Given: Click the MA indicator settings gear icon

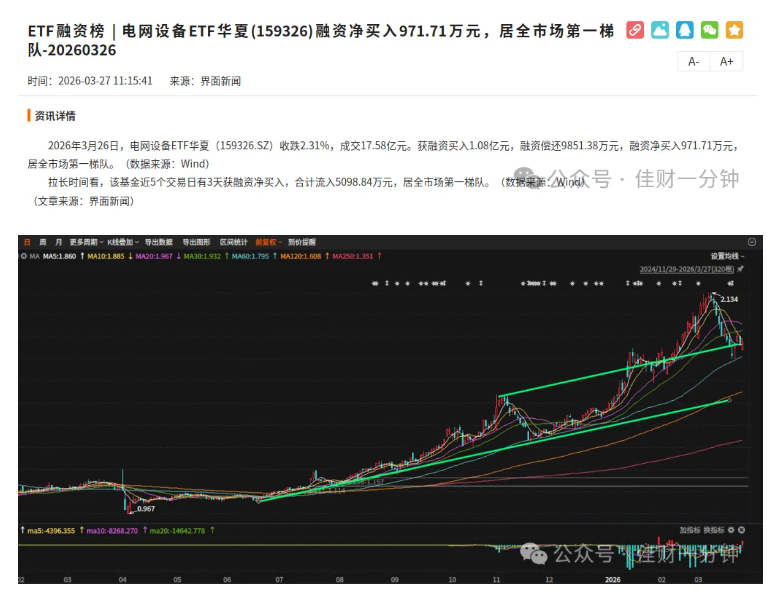Looking at the screenshot, I should [x=23, y=256].
